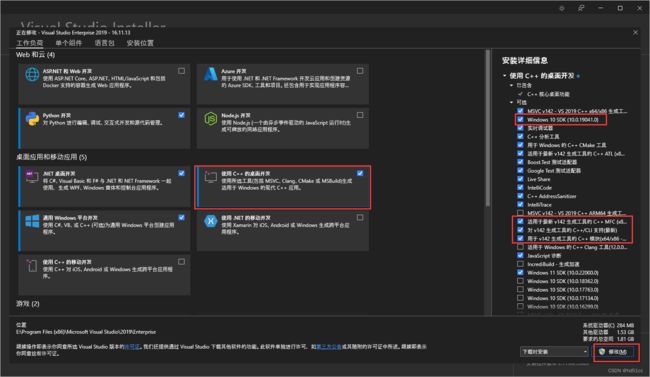This screenshot has height=377, width=650.
Task: Enable the ASP.NET and Web workload checkbox
Action: (182, 71)
